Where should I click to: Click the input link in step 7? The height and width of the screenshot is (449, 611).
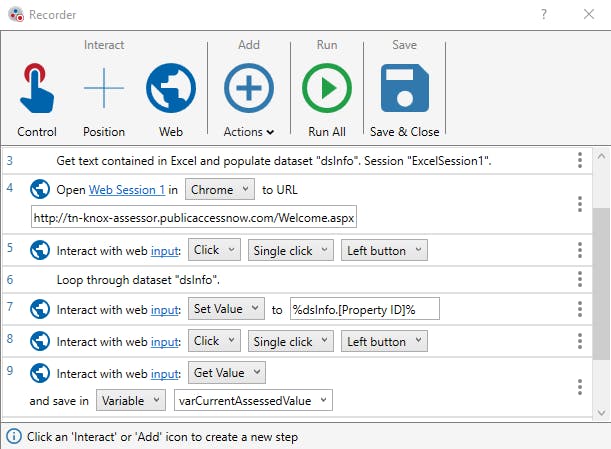[165, 311]
